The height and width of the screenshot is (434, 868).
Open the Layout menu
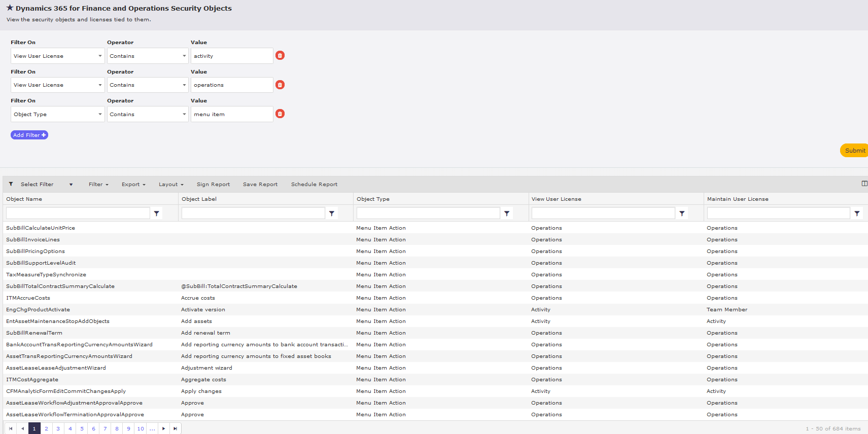pyautogui.click(x=171, y=184)
